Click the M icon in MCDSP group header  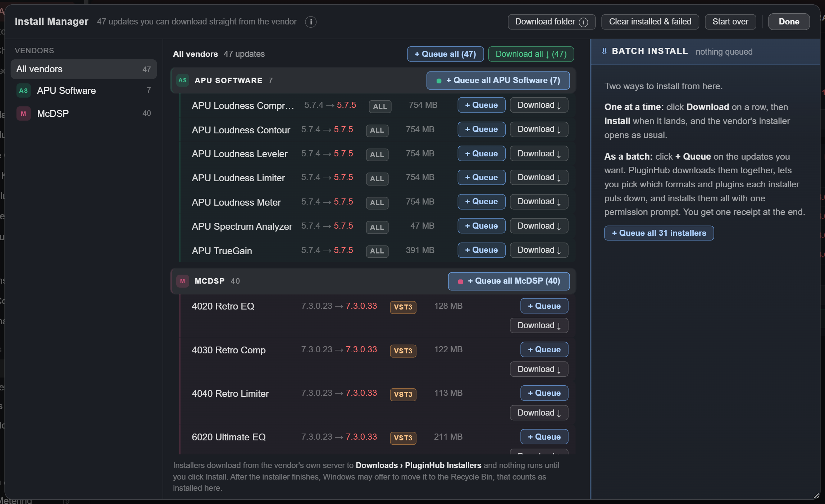183,281
